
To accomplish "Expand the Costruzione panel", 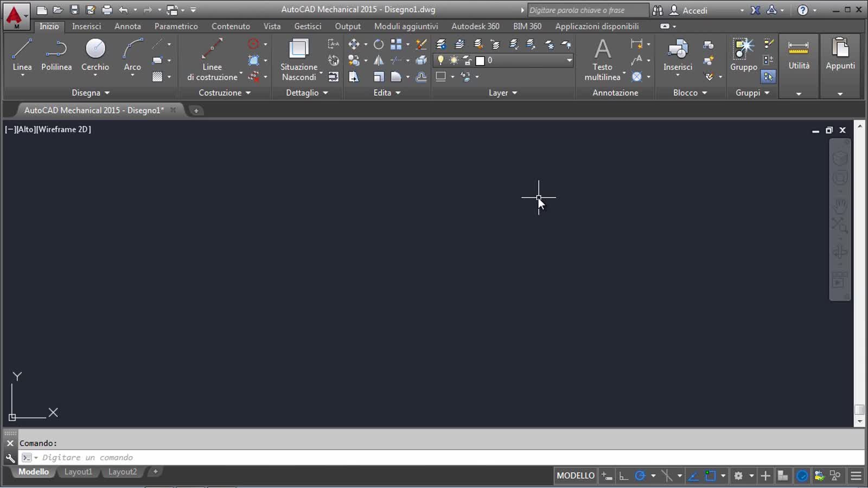I will (x=225, y=93).
